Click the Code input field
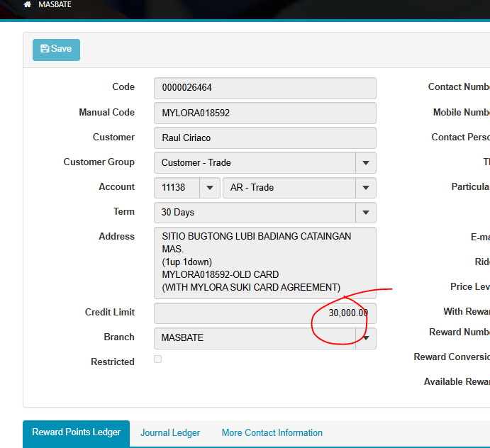The width and height of the screenshot is (490, 448). pyautogui.click(x=265, y=88)
